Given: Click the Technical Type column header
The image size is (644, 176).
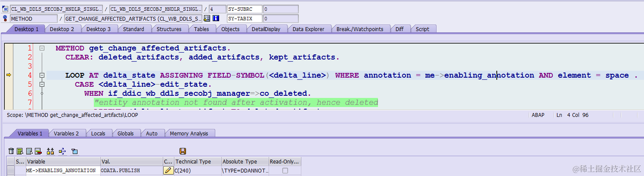Looking at the screenshot, I should point(197,162).
